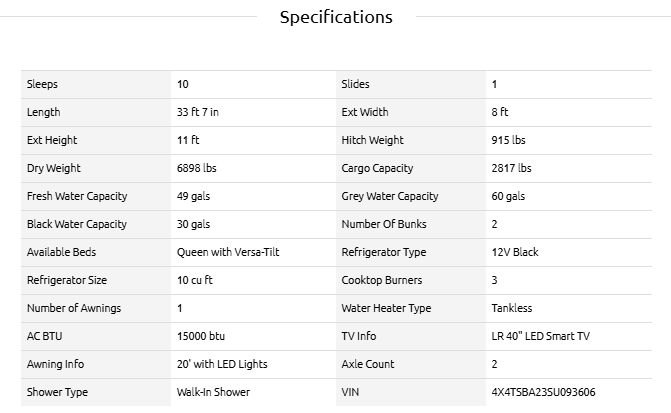Click the Refrigerator Size value 10 cu ft
The width and height of the screenshot is (671, 413).
(195, 280)
